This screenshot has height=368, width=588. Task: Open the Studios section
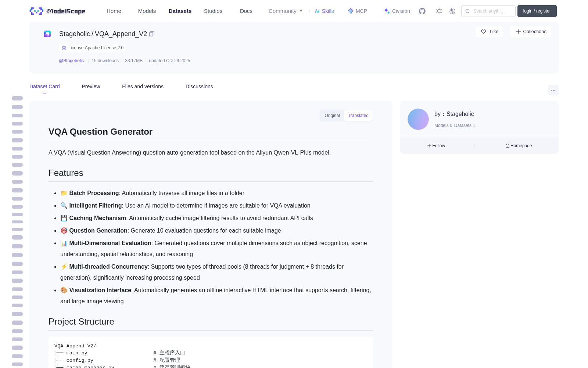click(x=213, y=11)
